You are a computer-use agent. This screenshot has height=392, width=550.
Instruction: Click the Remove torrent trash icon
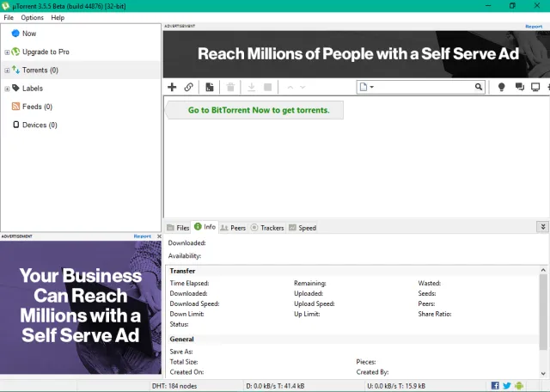click(230, 87)
